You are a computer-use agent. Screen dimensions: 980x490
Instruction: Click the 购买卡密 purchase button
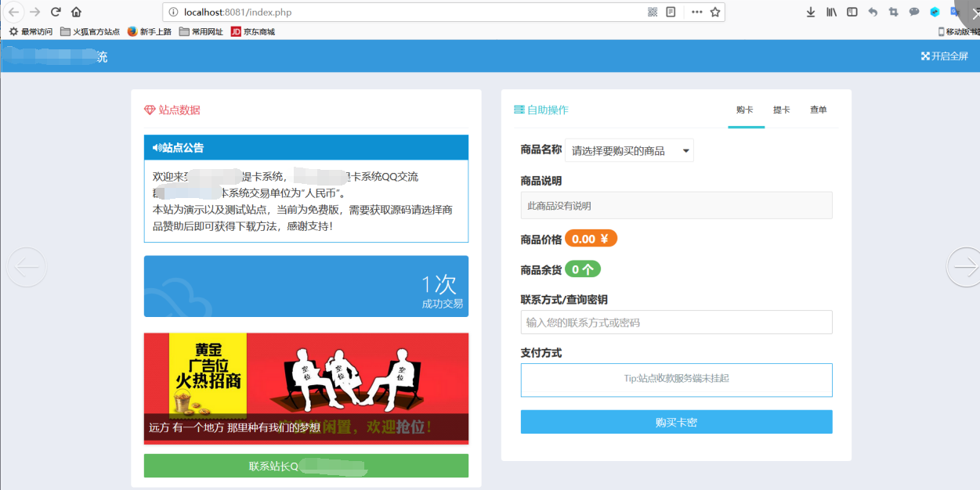676,421
